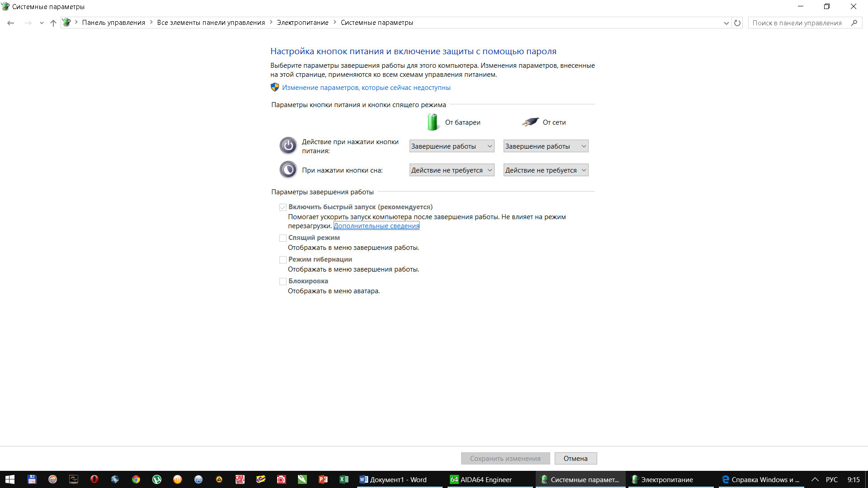
Task: Navigate to Электропитание in breadcrumb
Action: pos(302,23)
